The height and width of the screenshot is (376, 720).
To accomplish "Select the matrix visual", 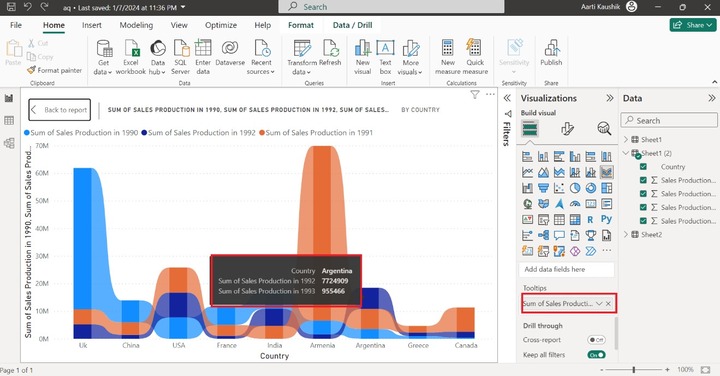I will click(x=575, y=219).
